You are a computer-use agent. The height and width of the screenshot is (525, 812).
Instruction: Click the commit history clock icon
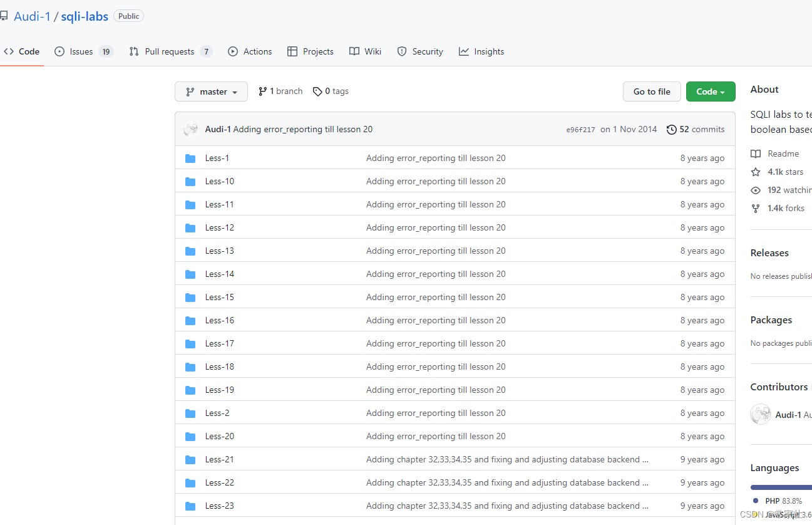(x=672, y=130)
